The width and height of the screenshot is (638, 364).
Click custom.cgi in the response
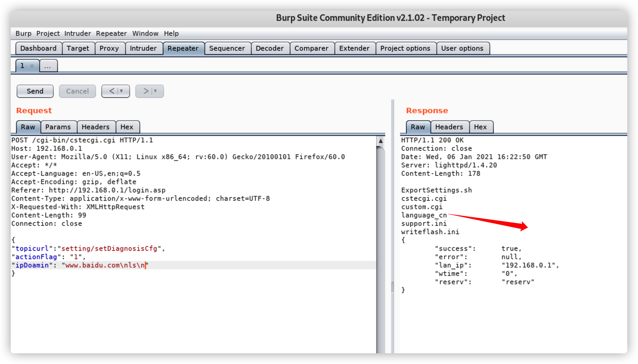(422, 207)
